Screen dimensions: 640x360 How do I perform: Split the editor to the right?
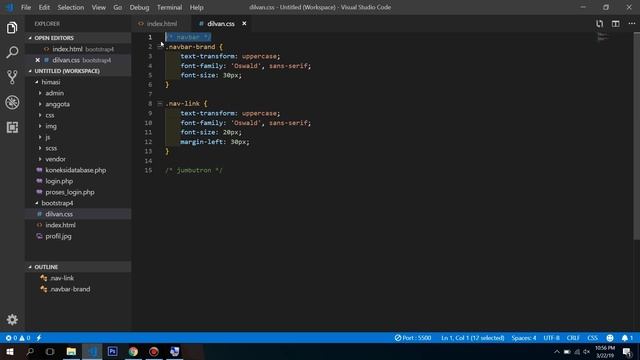616,24
